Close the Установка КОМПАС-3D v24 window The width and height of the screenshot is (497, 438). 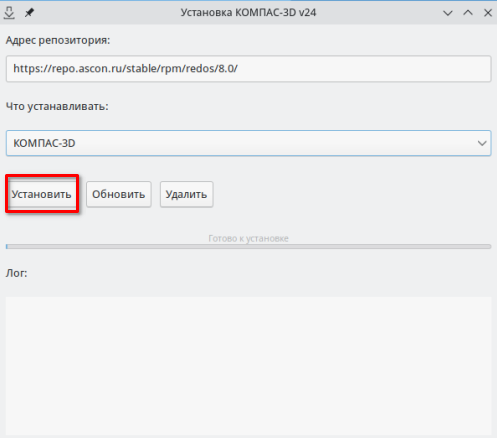(x=488, y=13)
